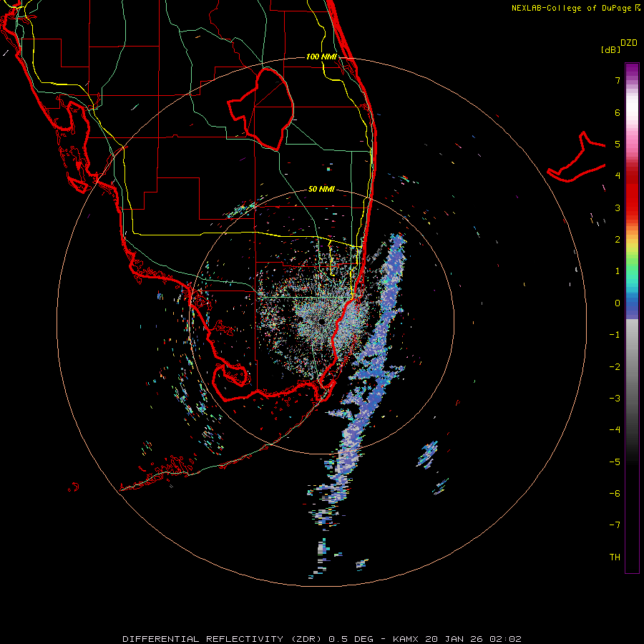Click the 7 value on the color scale
The height and width of the screenshot is (644, 644).
point(618,80)
